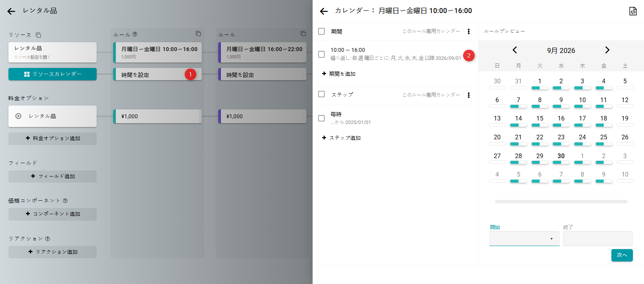Click 料金オプション追加 button
Image resolution: width=644 pixels, height=284 pixels.
(53, 139)
